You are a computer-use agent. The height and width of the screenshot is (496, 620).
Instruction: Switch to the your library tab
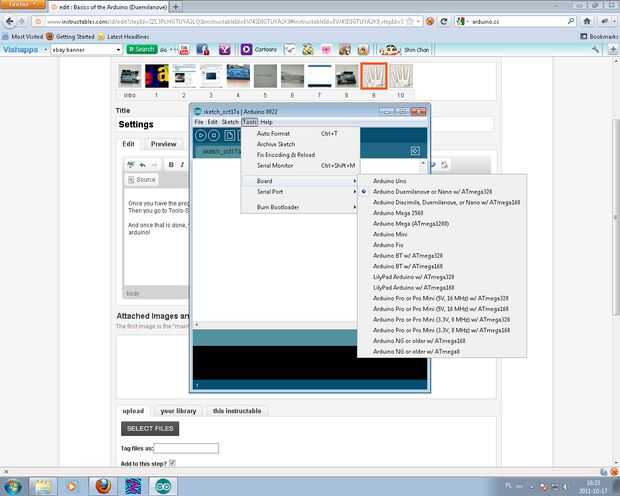[178, 411]
